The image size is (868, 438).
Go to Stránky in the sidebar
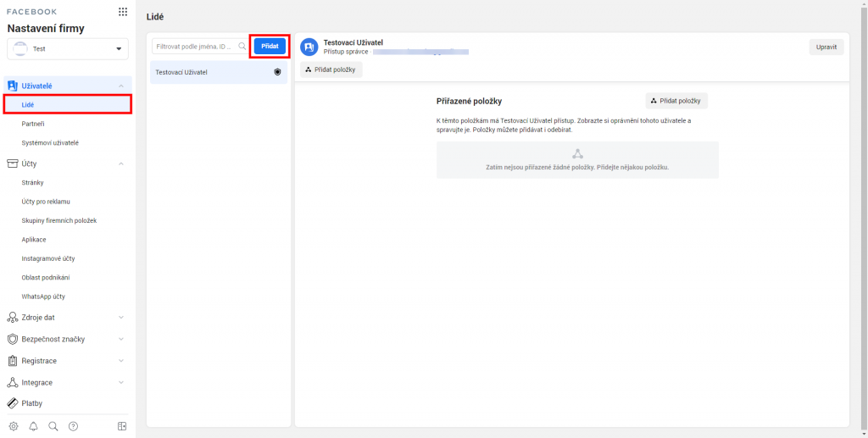32,182
